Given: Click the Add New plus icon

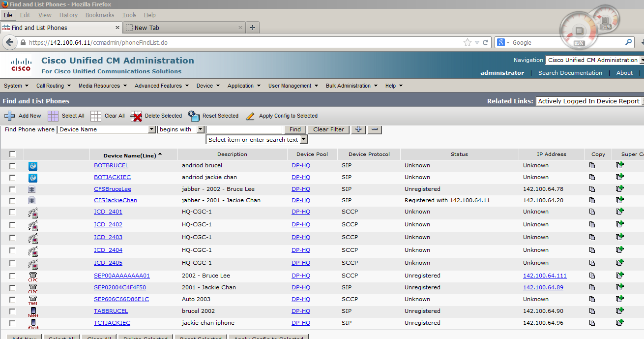Looking at the screenshot, I should [x=10, y=116].
